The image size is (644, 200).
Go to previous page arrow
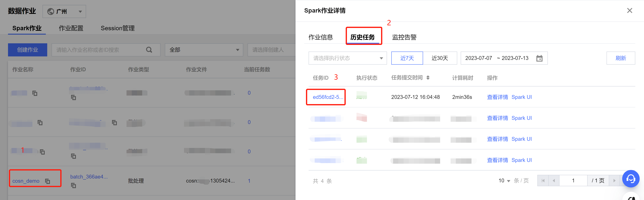[554, 181]
